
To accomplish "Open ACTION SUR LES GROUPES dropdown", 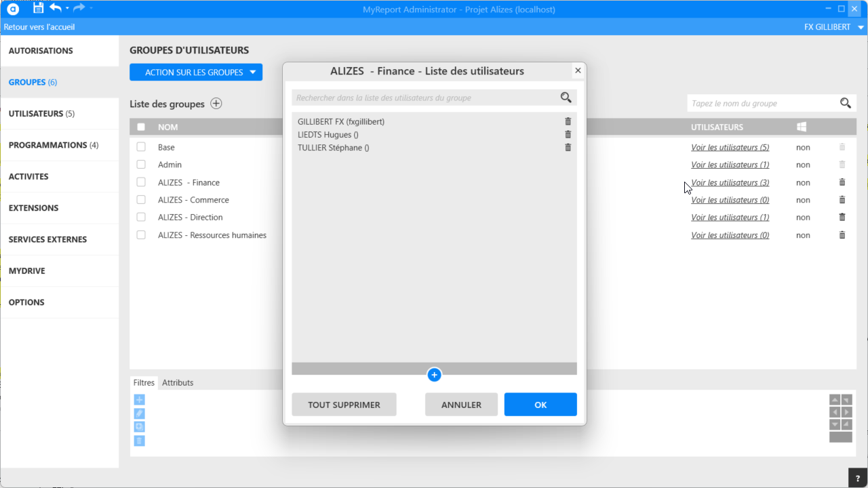I will pos(195,73).
